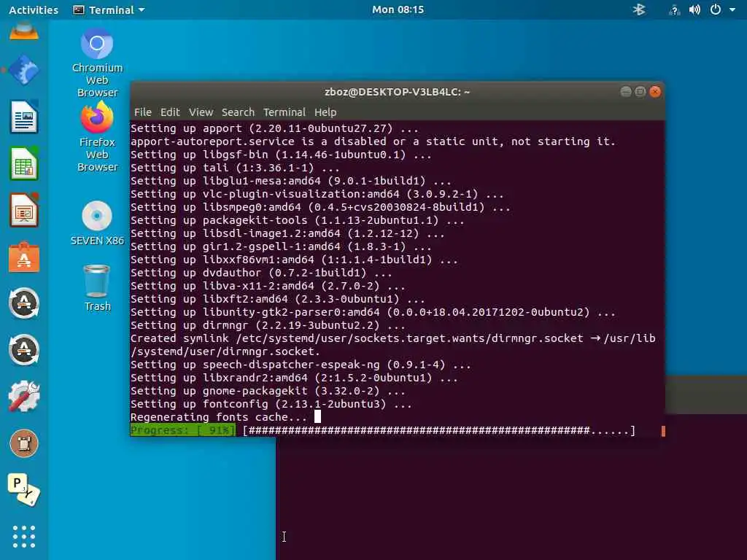Click the terminal title zboz@DESKTOP-V3LB4LC
Screen dimensions: 747x560
[x=397, y=92]
